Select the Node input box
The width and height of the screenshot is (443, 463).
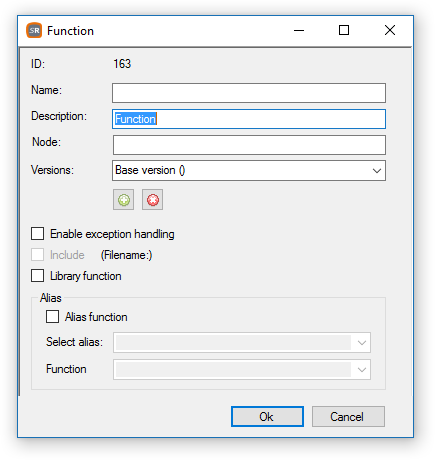[x=249, y=145]
